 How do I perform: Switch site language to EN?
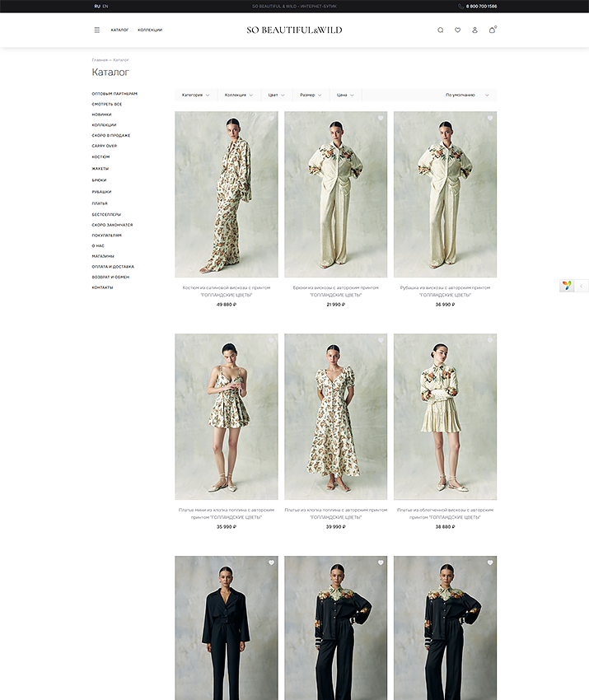[x=105, y=6]
